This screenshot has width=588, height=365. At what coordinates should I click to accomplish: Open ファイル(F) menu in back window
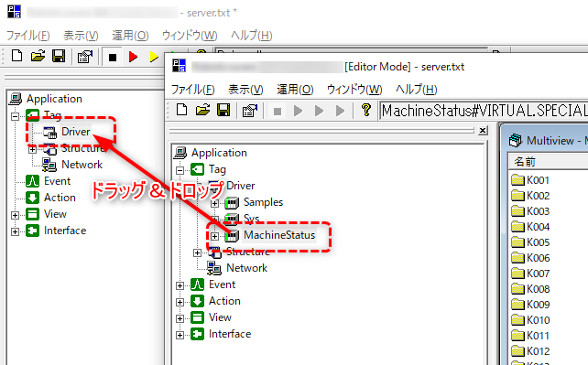pyautogui.click(x=28, y=36)
